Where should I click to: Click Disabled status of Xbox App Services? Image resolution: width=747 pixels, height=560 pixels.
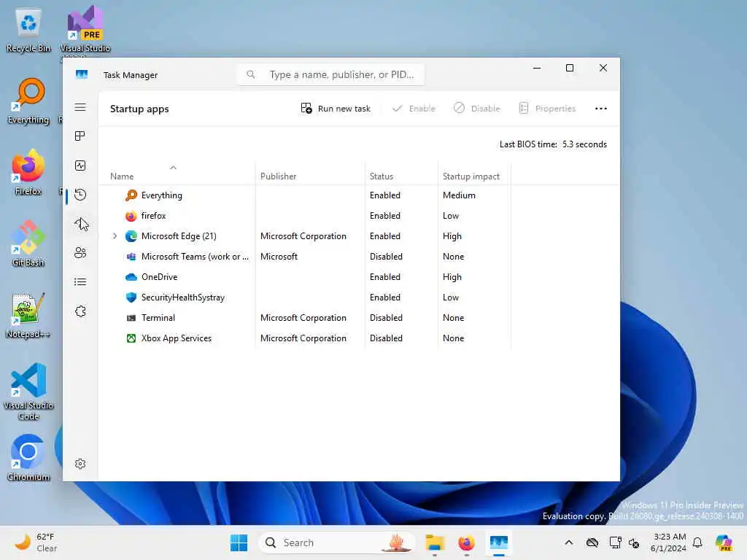(x=386, y=338)
